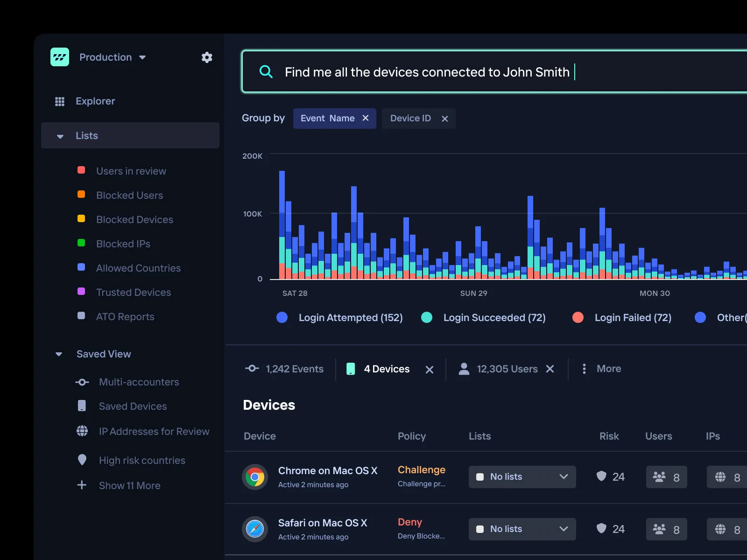747x560 pixels.
Task: Click the Safari browser device icon
Action: point(255,529)
